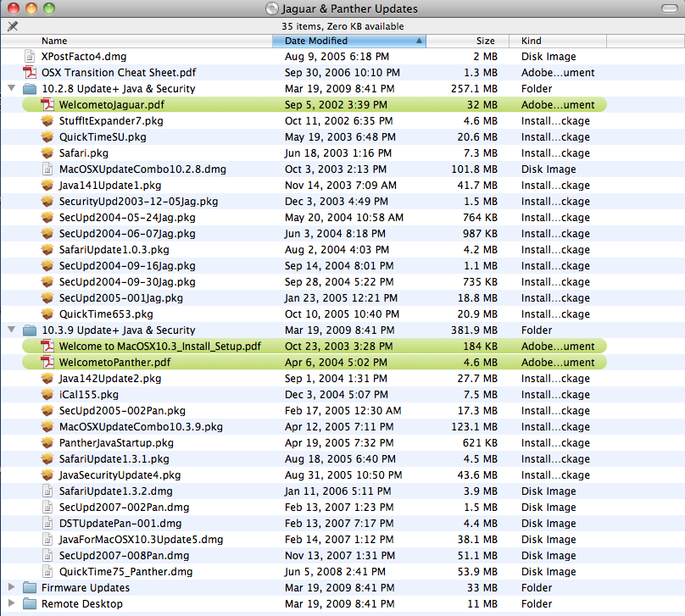Screen dimensions: 685x616
Task: Click the JavaSecurityUpdate4.pkg package icon
Action: (47, 475)
